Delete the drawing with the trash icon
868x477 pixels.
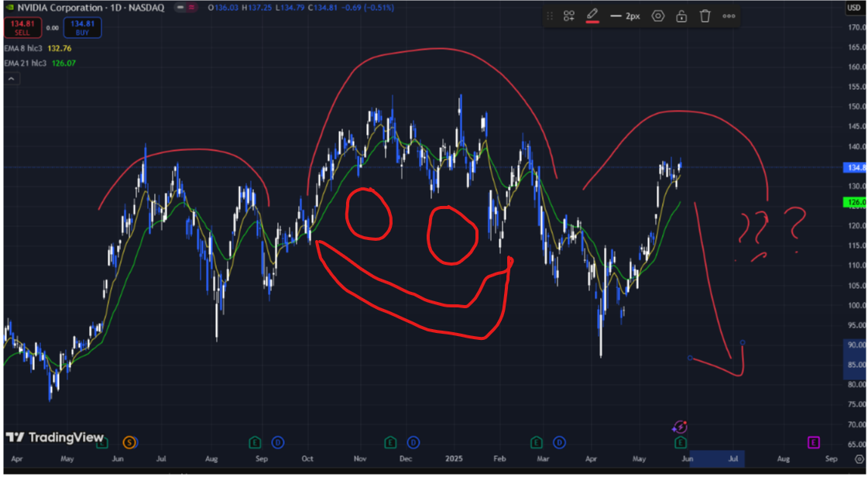point(705,16)
